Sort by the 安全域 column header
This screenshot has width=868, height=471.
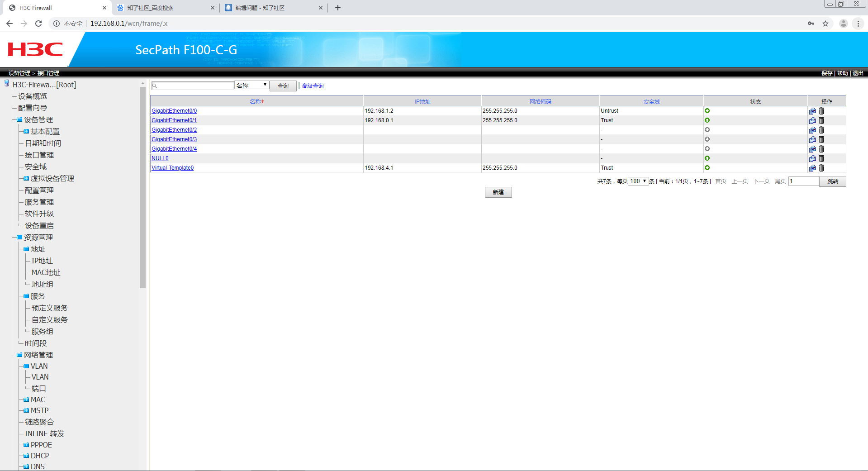coord(651,102)
